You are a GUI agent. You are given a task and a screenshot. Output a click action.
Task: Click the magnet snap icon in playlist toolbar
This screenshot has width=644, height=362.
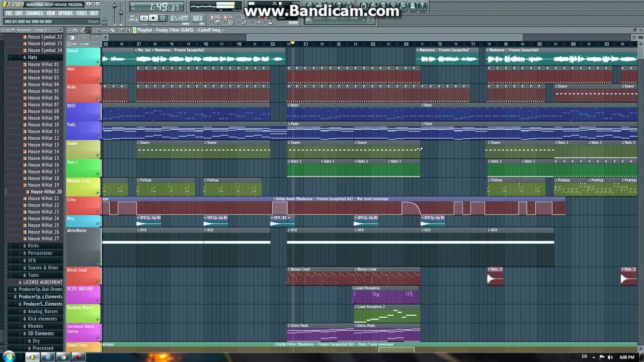pos(75,30)
